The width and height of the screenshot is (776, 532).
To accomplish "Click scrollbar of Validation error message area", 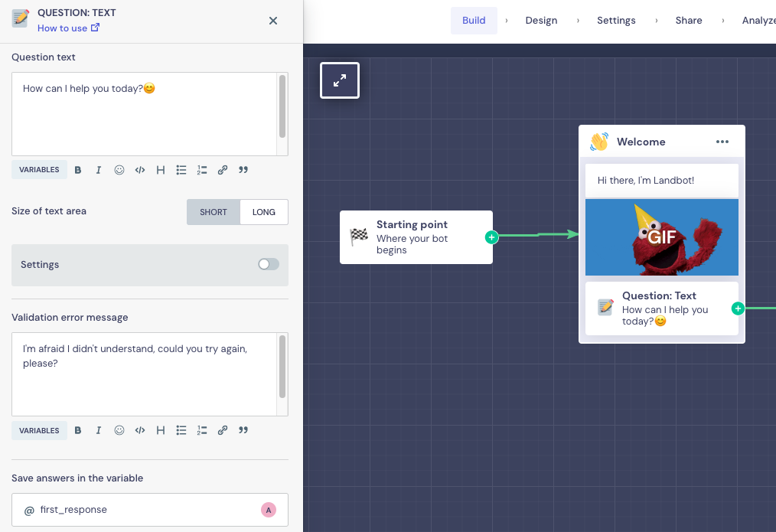I will [x=282, y=367].
